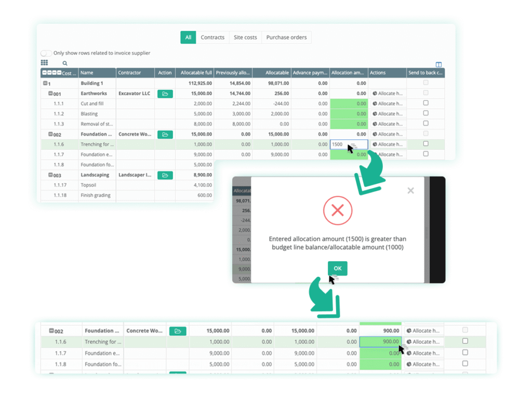The height and width of the screenshot is (416, 532).
Task: Enable 'Only show rows related to invoice supplier'
Action: click(46, 53)
